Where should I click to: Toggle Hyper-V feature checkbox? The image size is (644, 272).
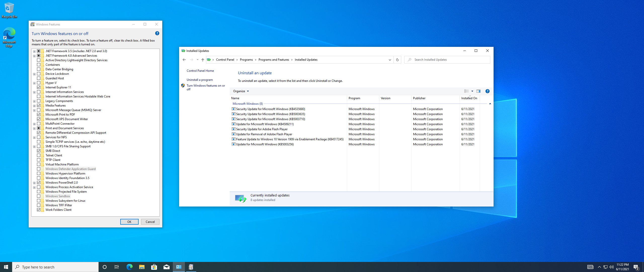coord(39,83)
